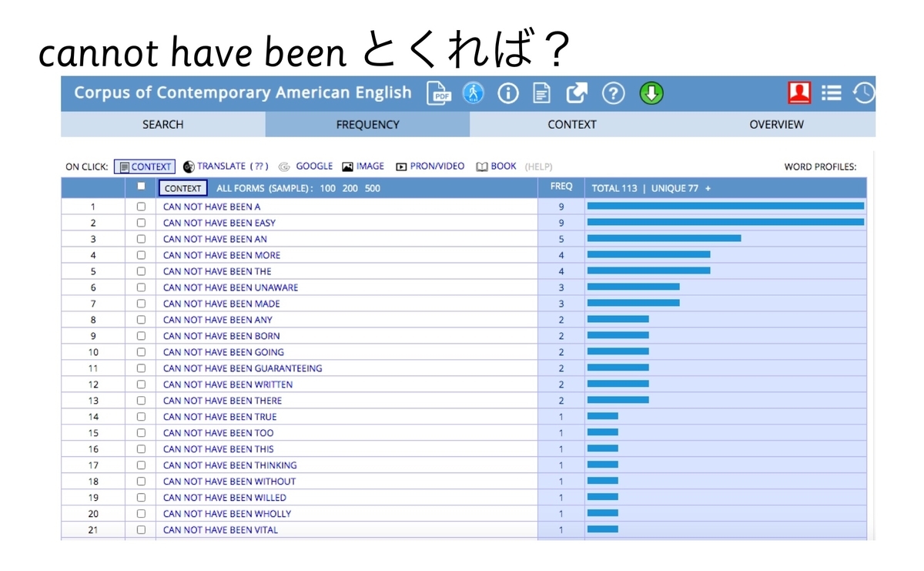The height and width of the screenshot is (571, 924).
Task: Open CAN NOT HAVE BEEN MADE entry
Action: pyautogui.click(x=222, y=304)
